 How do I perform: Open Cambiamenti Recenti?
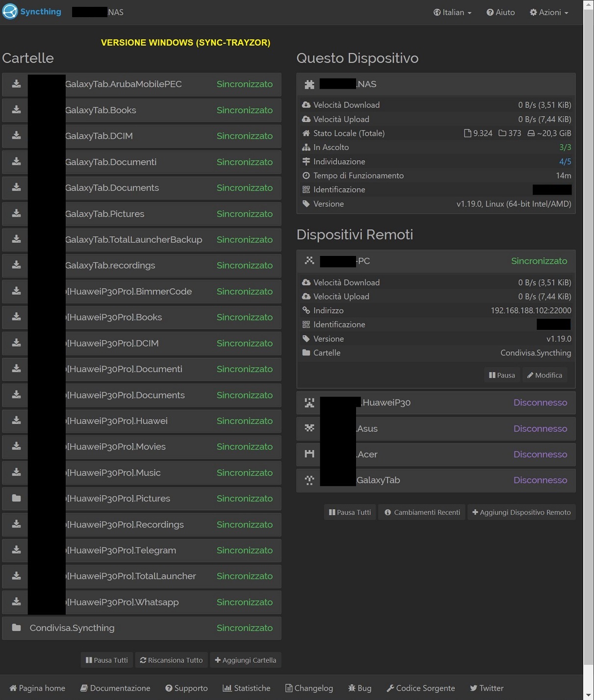click(x=422, y=512)
